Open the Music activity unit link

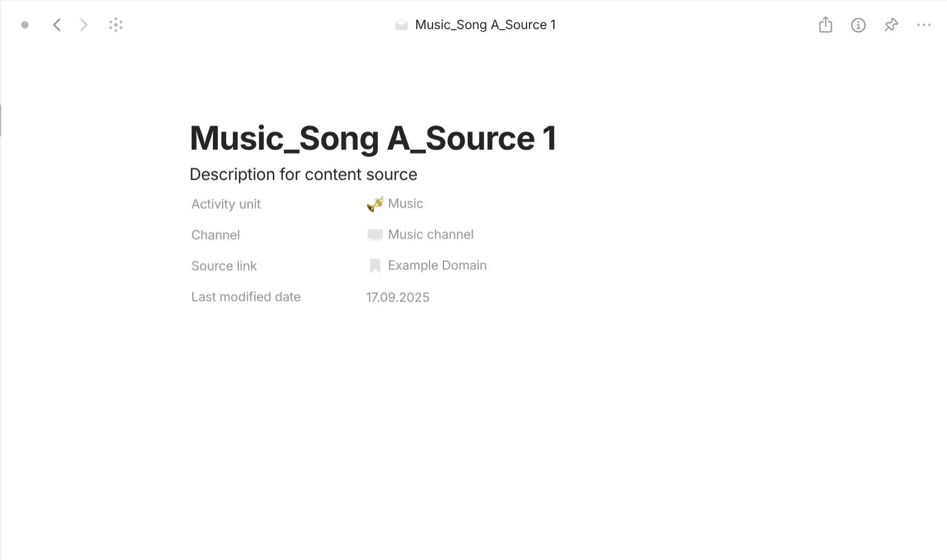405,204
